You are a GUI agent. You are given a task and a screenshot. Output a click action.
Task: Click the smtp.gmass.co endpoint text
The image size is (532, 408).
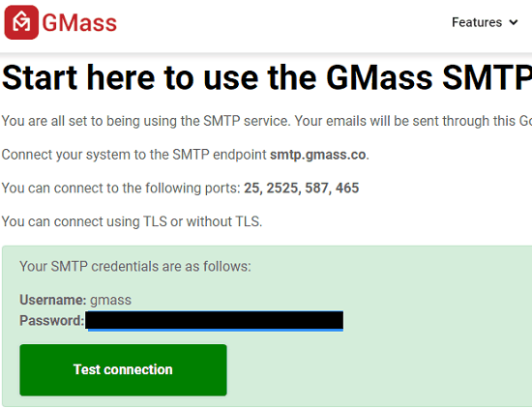[318, 155]
